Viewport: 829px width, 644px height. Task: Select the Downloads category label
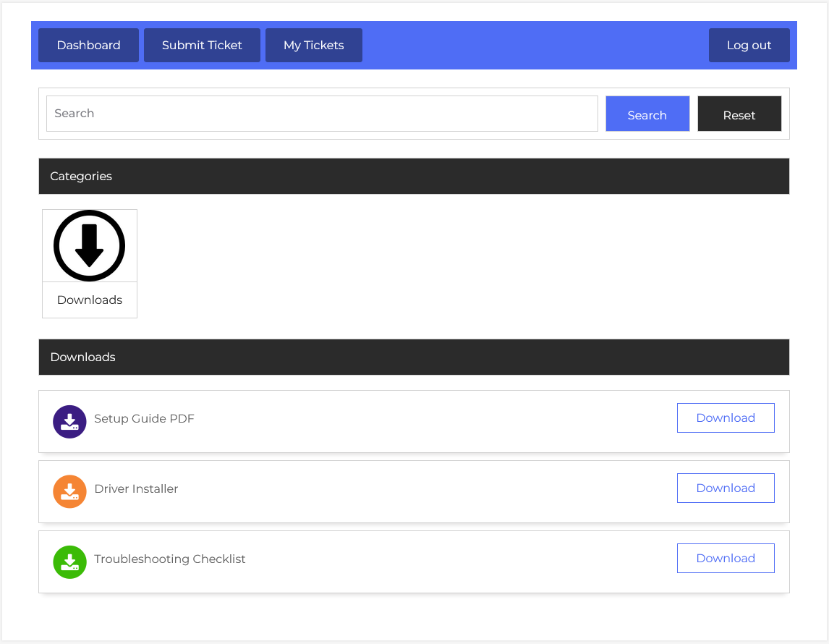[90, 300]
